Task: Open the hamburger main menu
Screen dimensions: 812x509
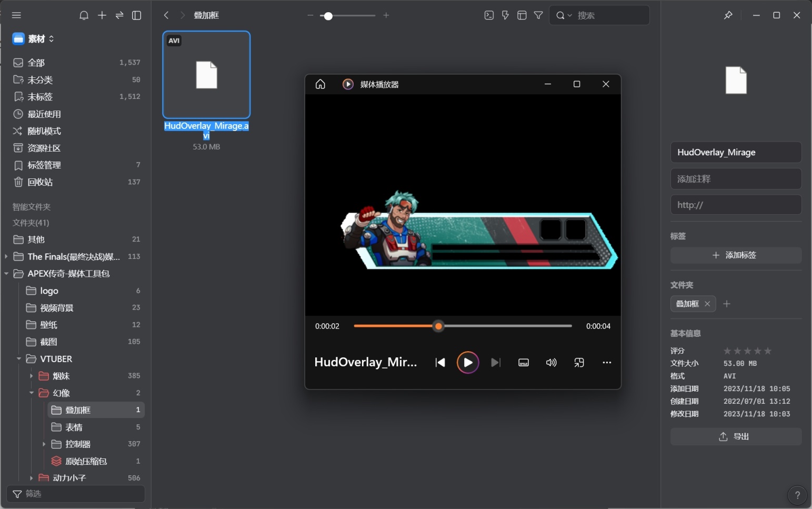Action: tap(16, 15)
